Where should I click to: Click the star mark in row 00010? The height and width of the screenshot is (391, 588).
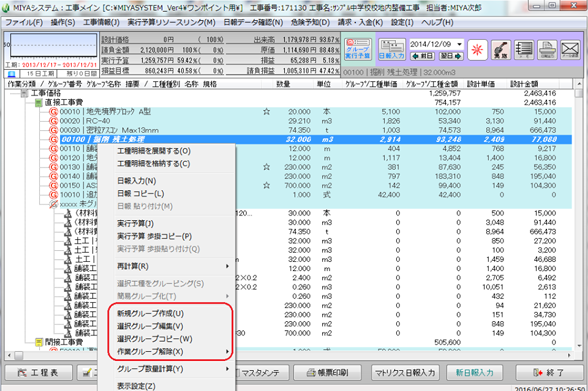pos(266,111)
